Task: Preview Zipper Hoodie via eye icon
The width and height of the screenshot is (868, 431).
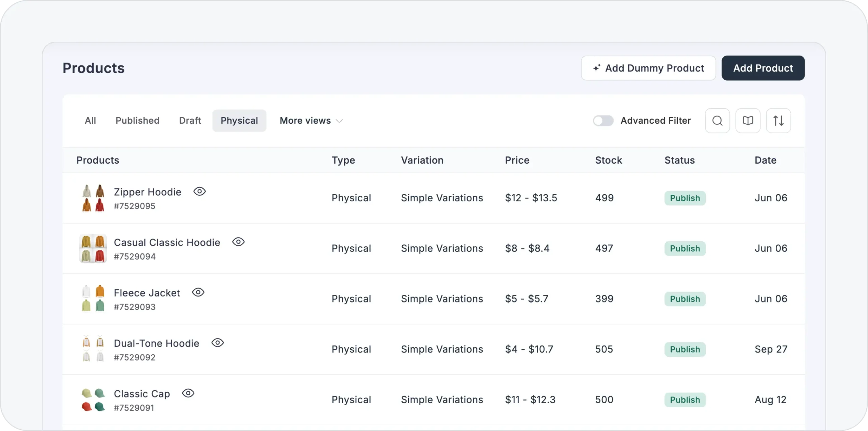Action: pyautogui.click(x=199, y=191)
